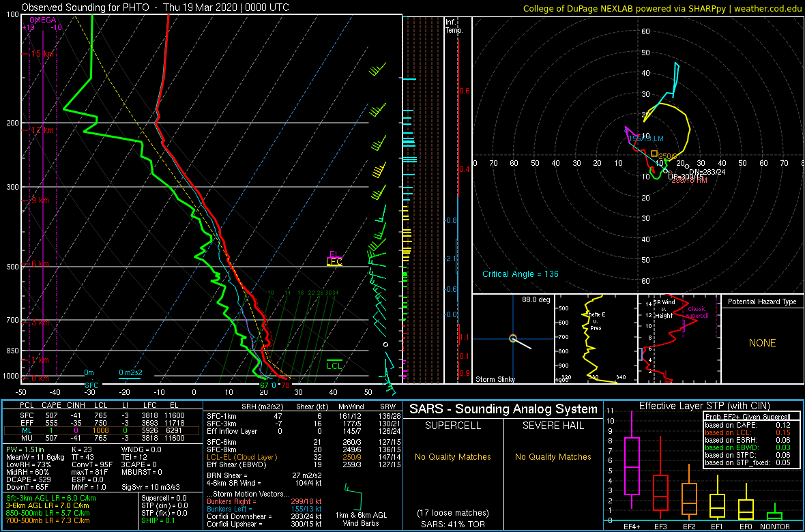
Task: Click the yellow NONE hazard type text
Action: (762, 343)
